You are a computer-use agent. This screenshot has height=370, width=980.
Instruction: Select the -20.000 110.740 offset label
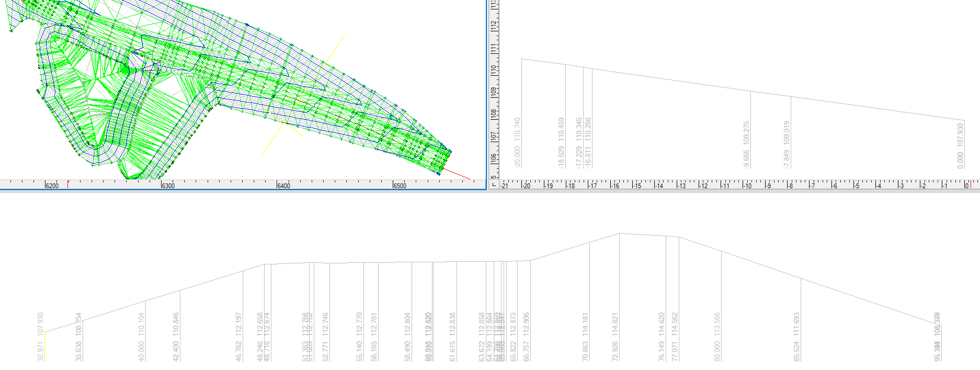pyautogui.click(x=517, y=143)
